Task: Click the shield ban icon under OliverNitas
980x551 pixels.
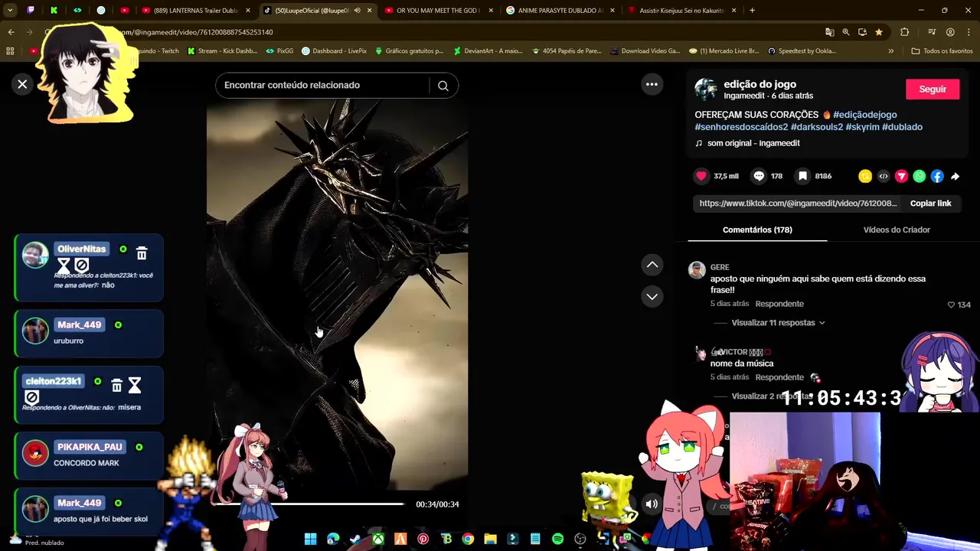Action: coord(82,266)
